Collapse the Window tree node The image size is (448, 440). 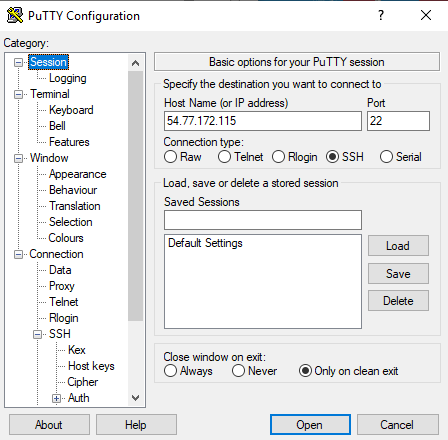point(19,158)
